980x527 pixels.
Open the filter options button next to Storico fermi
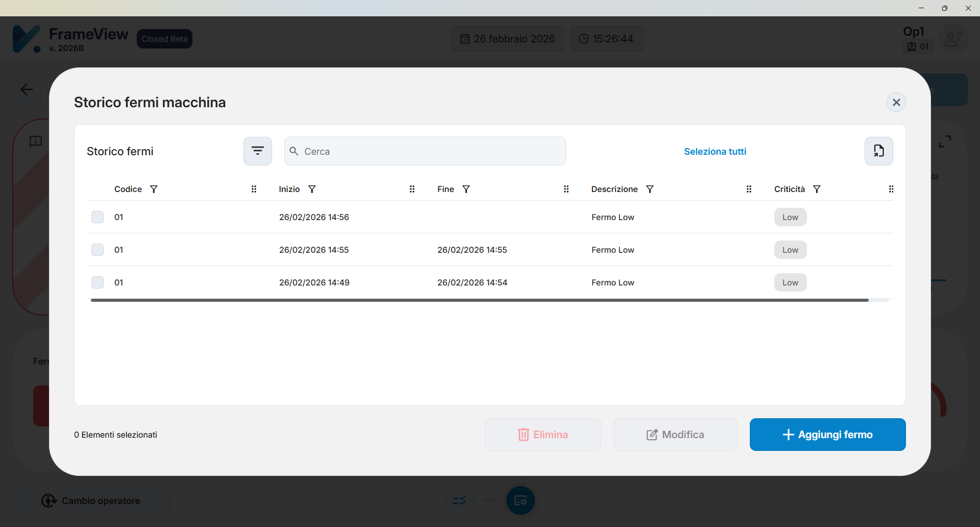258,151
